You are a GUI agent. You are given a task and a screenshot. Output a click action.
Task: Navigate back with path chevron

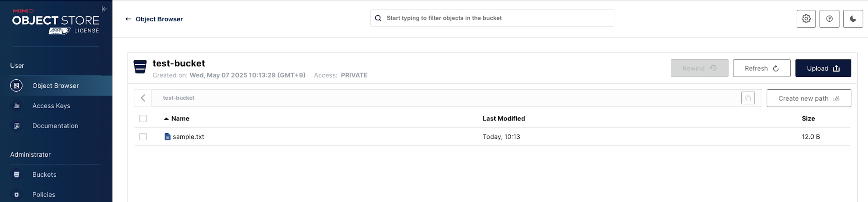[143, 98]
